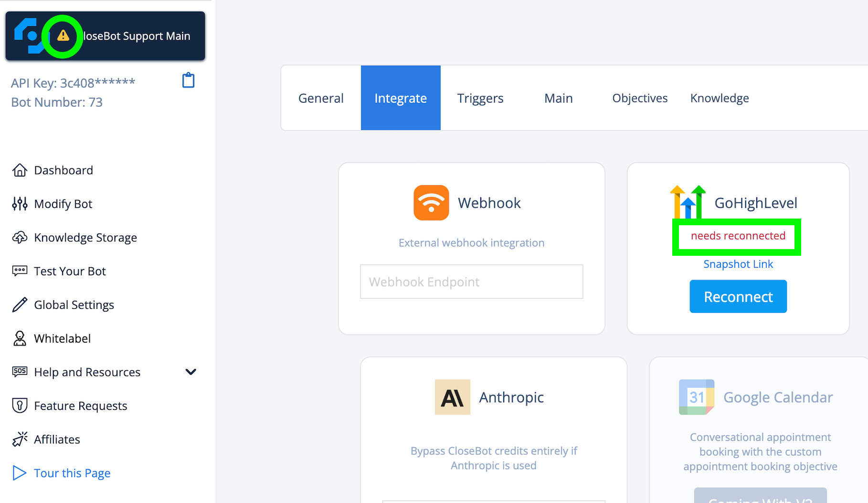Open the Affiliates page
Viewport: 868px width, 503px height.
pos(57,439)
